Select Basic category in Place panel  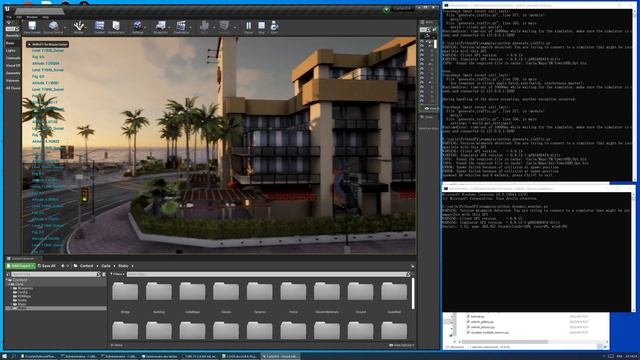coord(10,43)
